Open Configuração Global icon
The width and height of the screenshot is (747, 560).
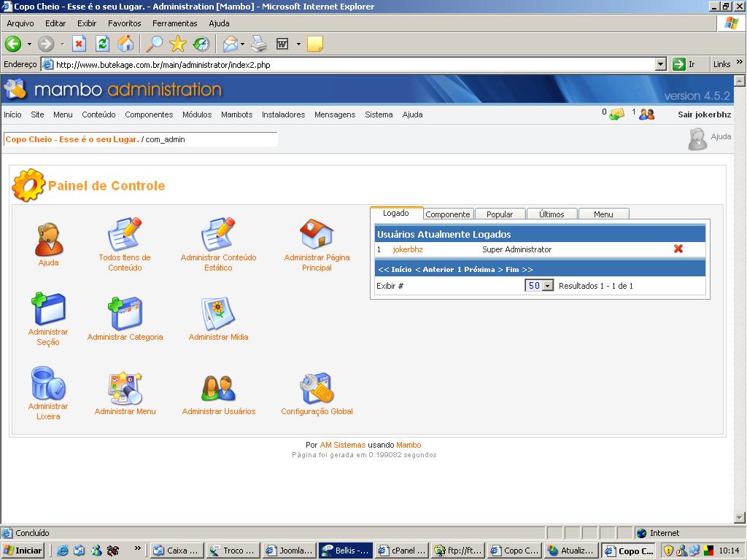point(317,388)
